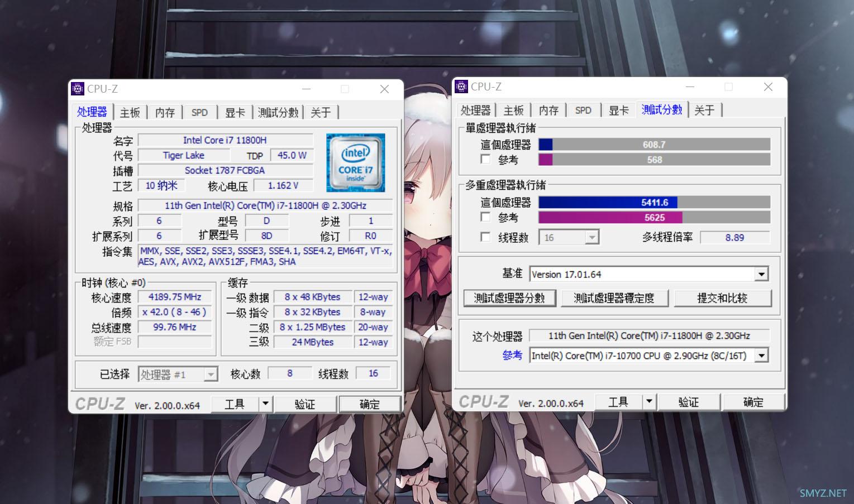Viewport: 854px width, 504px height.
Task: Tick the 线程数 checkbox
Action: pos(486,237)
